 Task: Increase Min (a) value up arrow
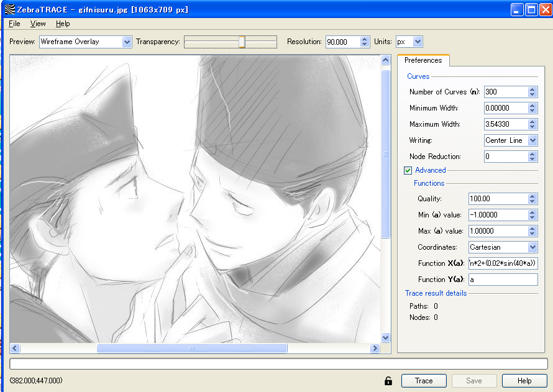532,212
